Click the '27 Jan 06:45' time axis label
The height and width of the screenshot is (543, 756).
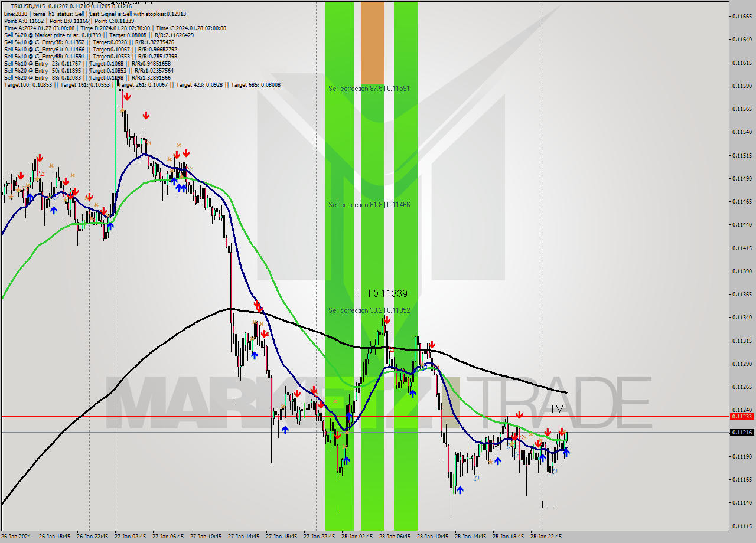click(x=168, y=537)
